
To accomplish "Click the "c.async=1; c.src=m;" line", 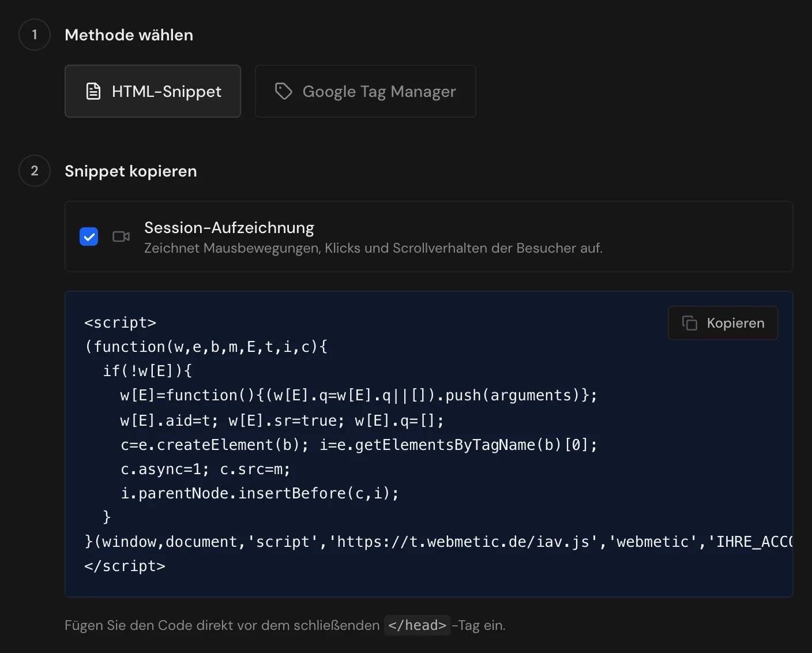I will point(205,469).
